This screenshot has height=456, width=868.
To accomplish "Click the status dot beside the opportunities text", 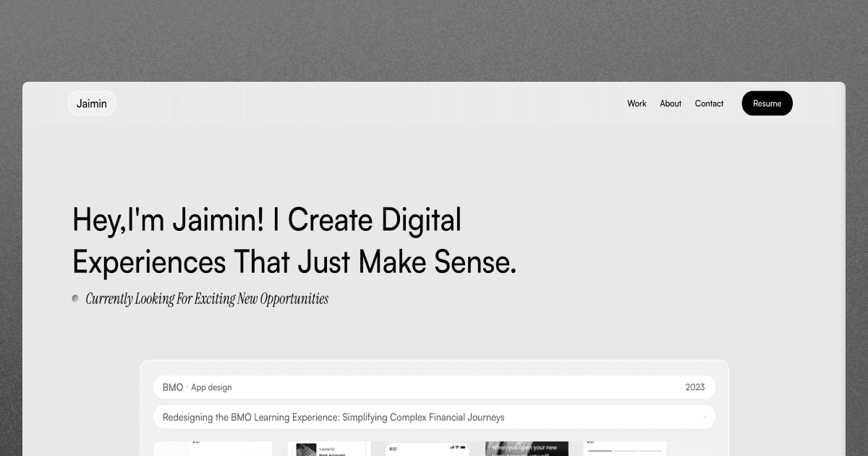I will (x=76, y=297).
